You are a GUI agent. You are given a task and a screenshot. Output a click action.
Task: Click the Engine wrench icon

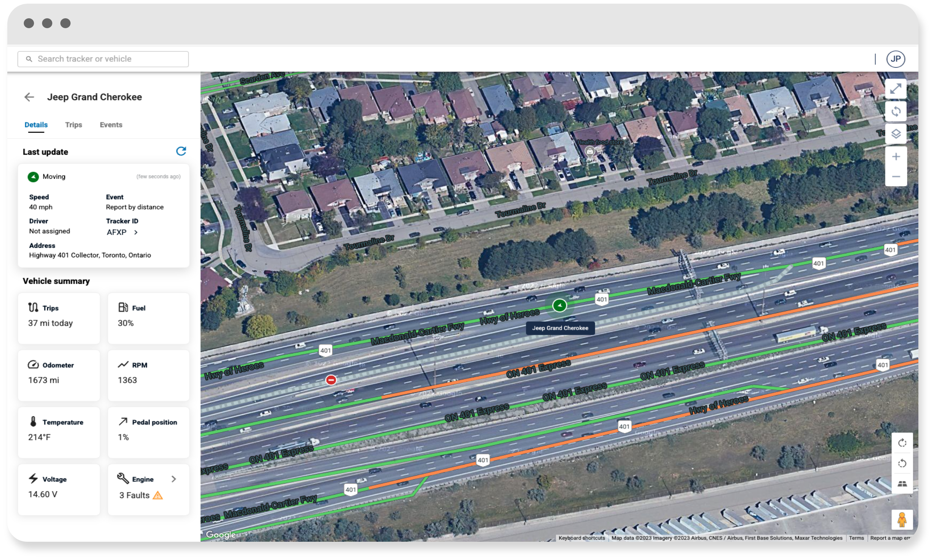click(123, 478)
